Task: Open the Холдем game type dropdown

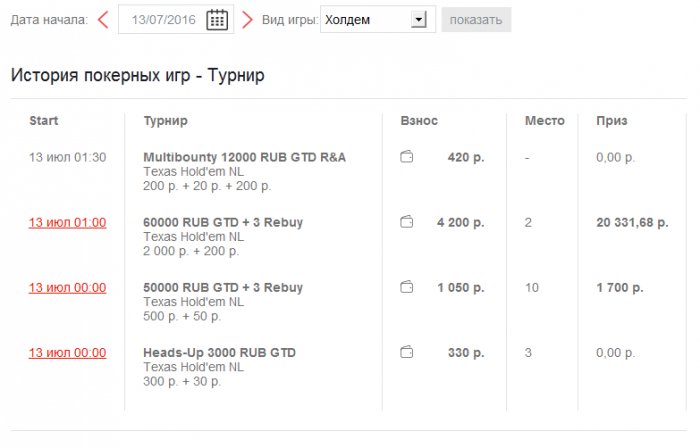Action: [378, 20]
